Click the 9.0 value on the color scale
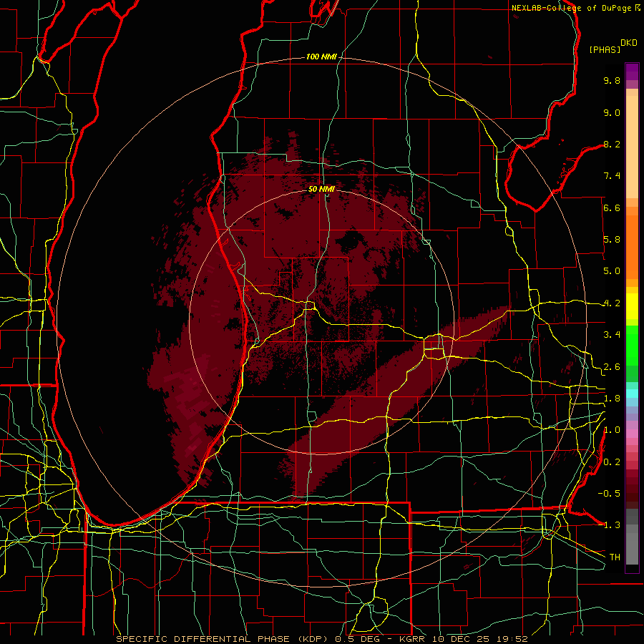The height and width of the screenshot is (644, 644). (x=612, y=112)
